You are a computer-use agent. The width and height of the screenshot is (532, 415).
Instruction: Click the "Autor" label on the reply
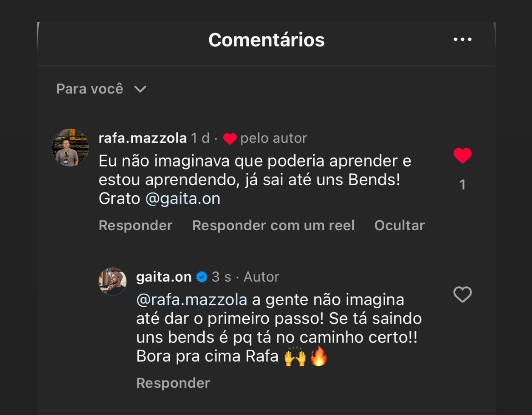click(x=261, y=277)
